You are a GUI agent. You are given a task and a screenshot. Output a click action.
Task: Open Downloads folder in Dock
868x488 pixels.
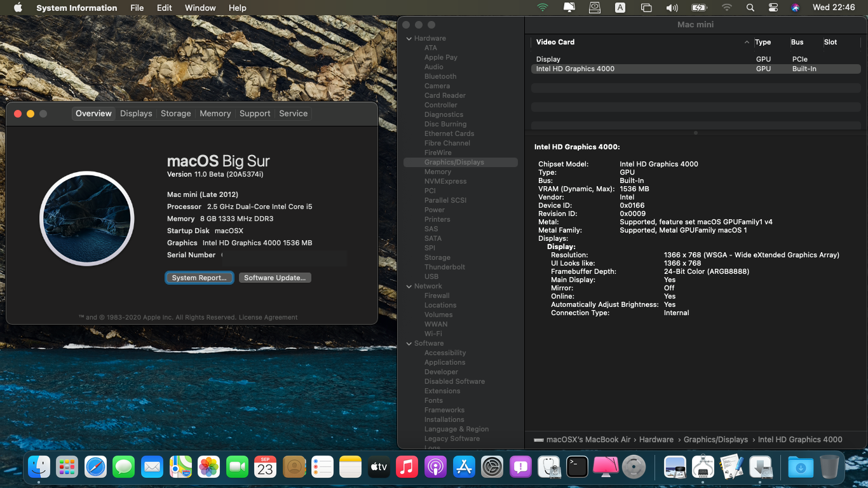[x=801, y=468]
